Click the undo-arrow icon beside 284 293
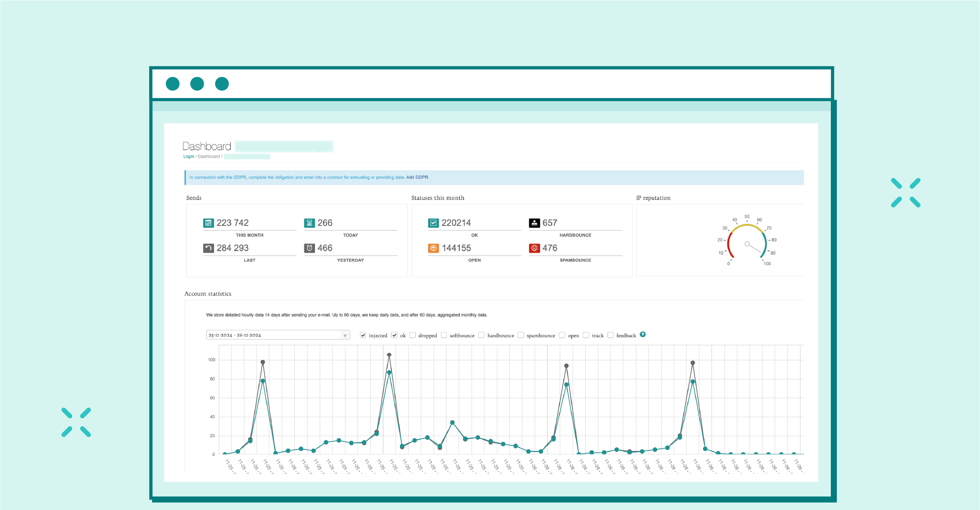Image resolution: width=980 pixels, height=510 pixels. coord(208,248)
